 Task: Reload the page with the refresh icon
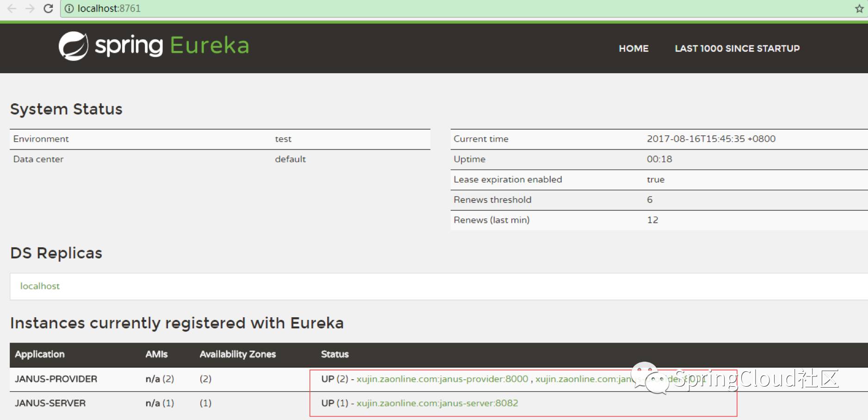(x=48, y=8)
